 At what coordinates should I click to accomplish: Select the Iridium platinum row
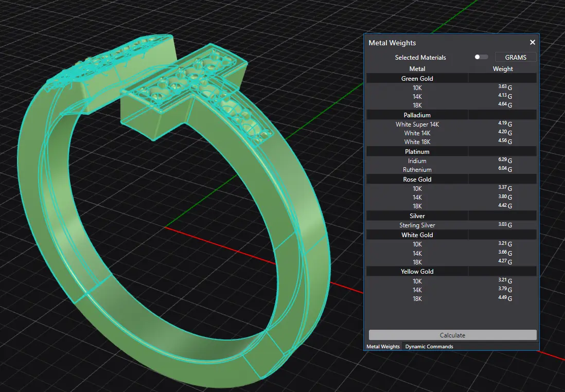pos(417,161)
